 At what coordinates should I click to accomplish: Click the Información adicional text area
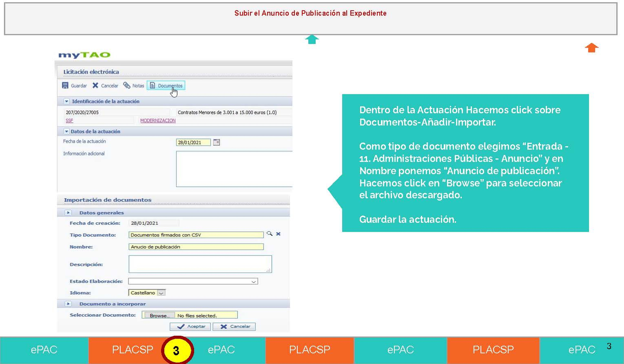tap(234, 169)
